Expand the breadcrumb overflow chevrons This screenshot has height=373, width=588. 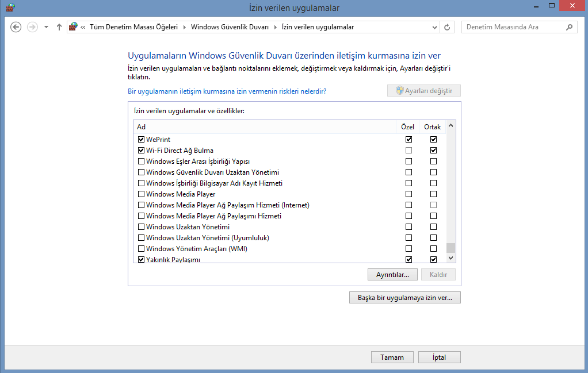83,27
